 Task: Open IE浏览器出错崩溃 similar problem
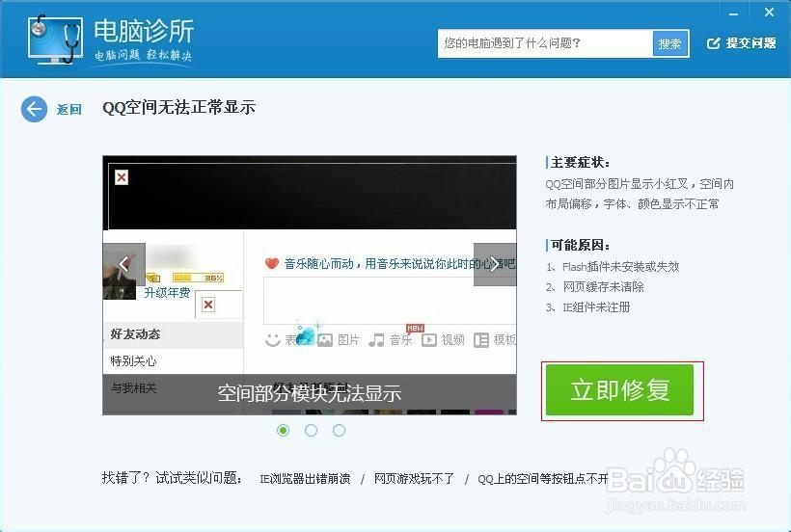click(x=305, y=479)
